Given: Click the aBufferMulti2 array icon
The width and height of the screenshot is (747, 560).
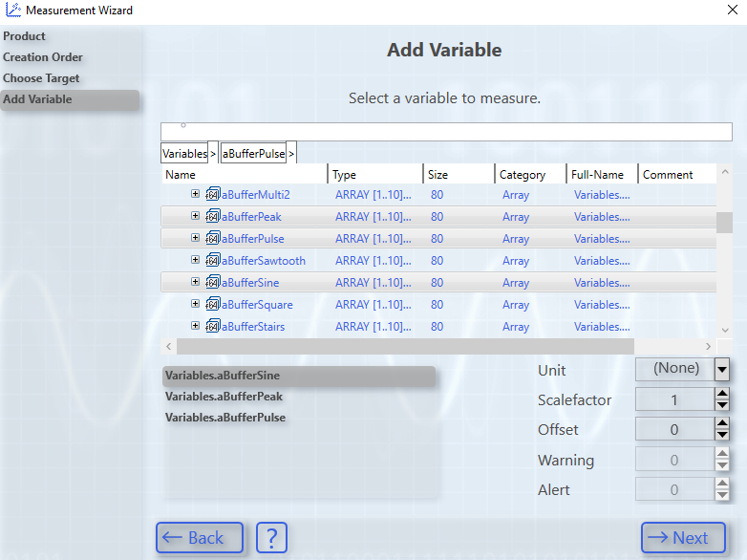Looking at the screenshot, I should [212, 194].
